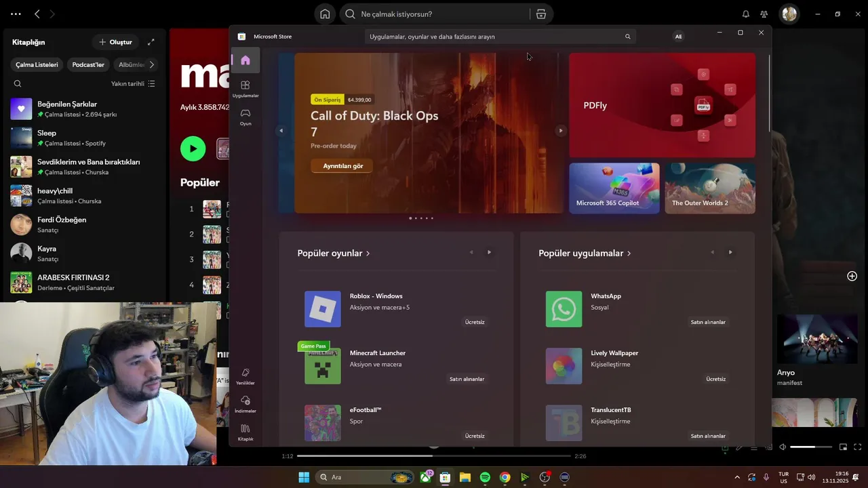Click Satın alınanlar for WhatsApp
The image size is (868, 488).
click(708, 322)
